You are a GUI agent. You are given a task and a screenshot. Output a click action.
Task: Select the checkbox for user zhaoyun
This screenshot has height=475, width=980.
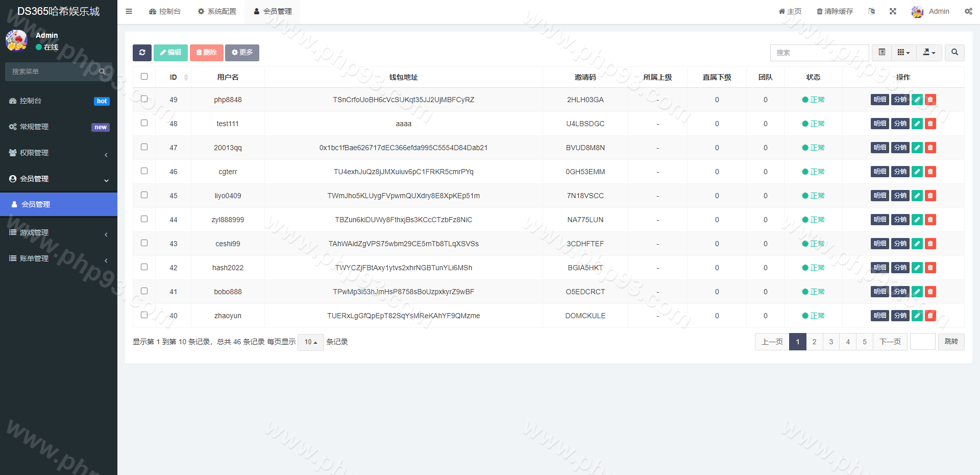[x=144, y=315]
